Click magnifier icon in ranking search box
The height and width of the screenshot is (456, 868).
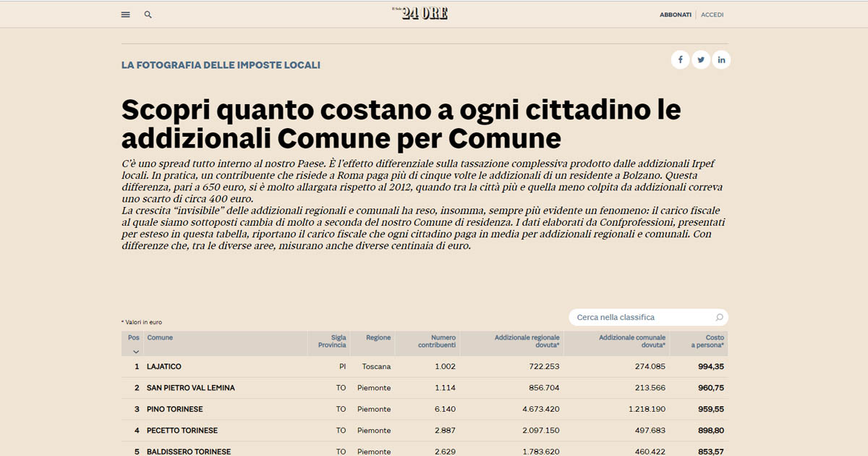click(719, 318)
